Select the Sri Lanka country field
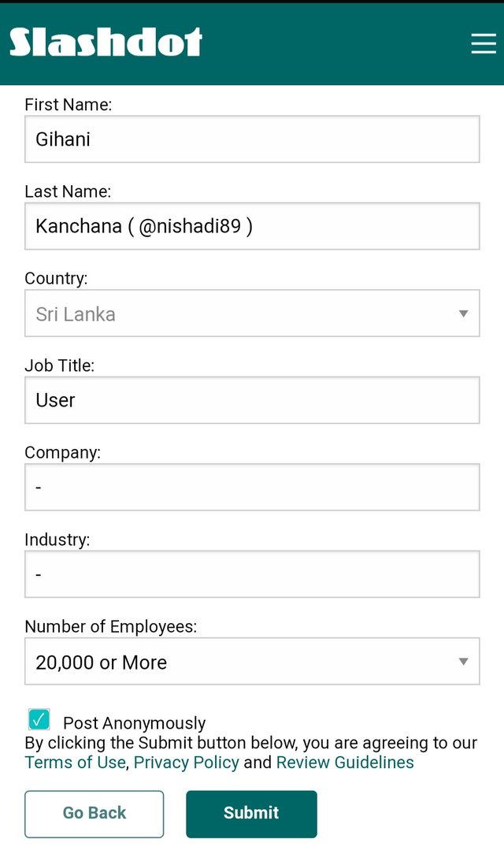Screen dimensions: 504x861 (252, 313)
